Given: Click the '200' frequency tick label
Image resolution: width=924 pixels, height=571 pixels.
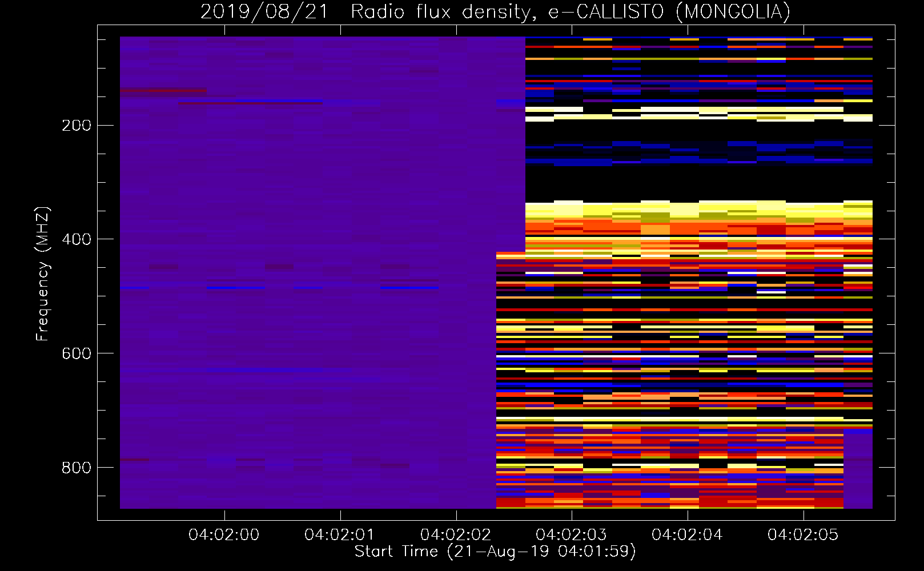Looking at the screenshot, I should [x=77, y=125].
